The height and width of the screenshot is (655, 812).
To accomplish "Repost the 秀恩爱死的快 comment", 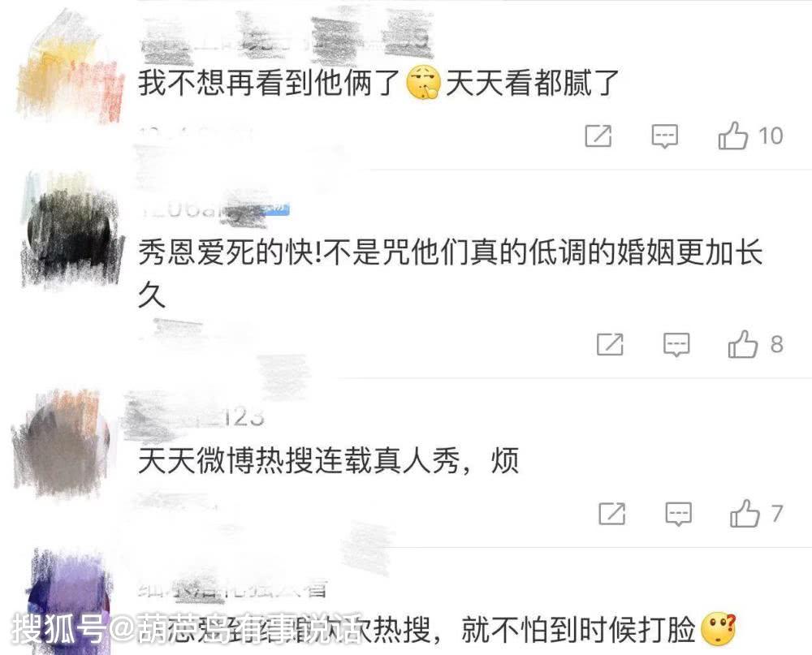I will tap(610, 344).
